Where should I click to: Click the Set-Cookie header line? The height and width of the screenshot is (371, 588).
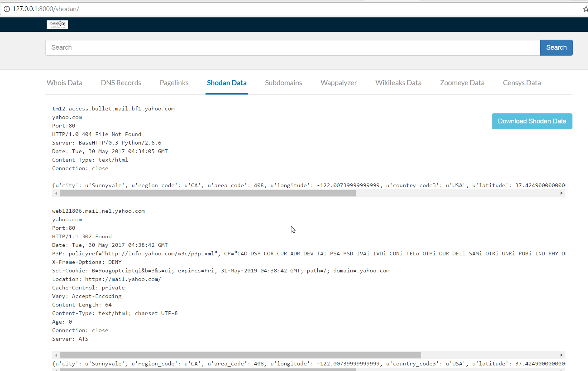221,271
